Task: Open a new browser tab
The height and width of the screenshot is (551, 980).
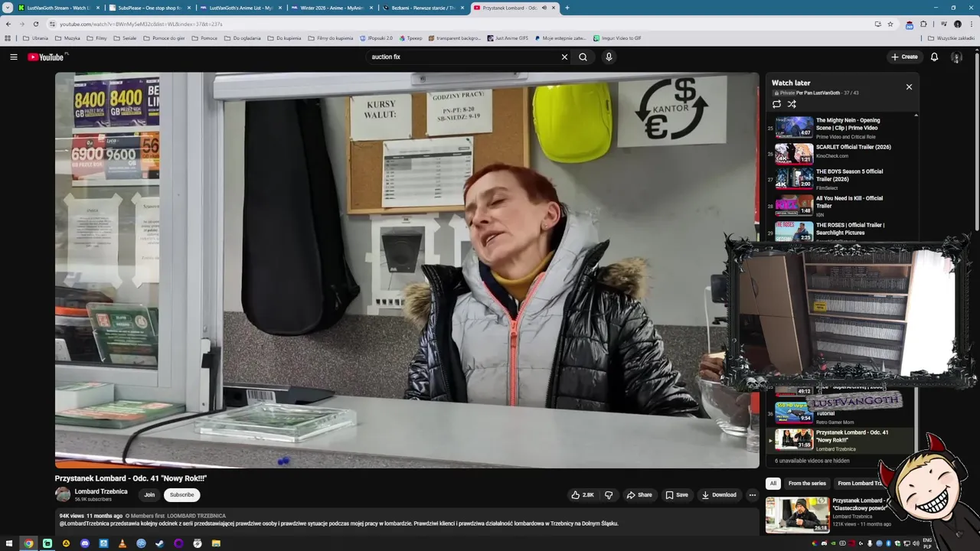Action: pyautogui.click(x=567, y=8)
